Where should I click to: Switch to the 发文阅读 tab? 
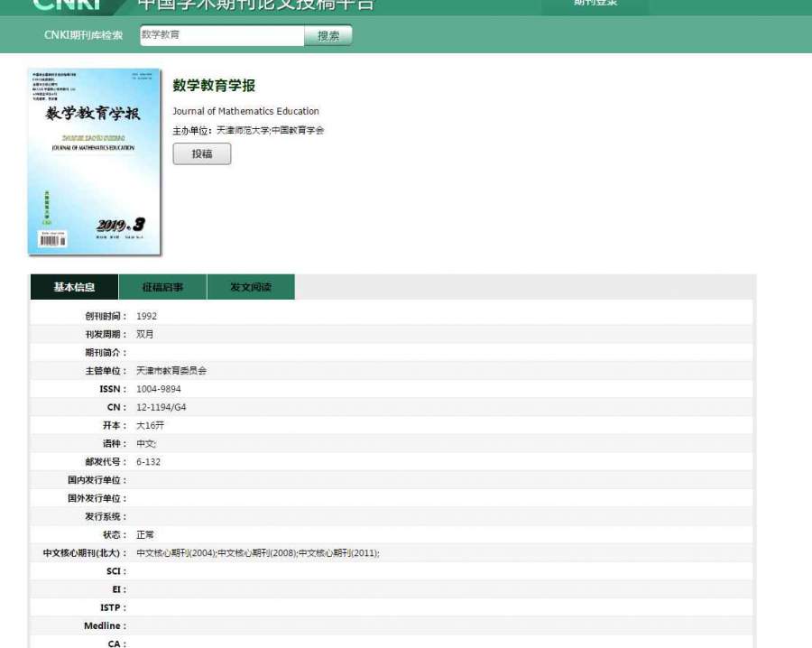(x=250, y=287)
